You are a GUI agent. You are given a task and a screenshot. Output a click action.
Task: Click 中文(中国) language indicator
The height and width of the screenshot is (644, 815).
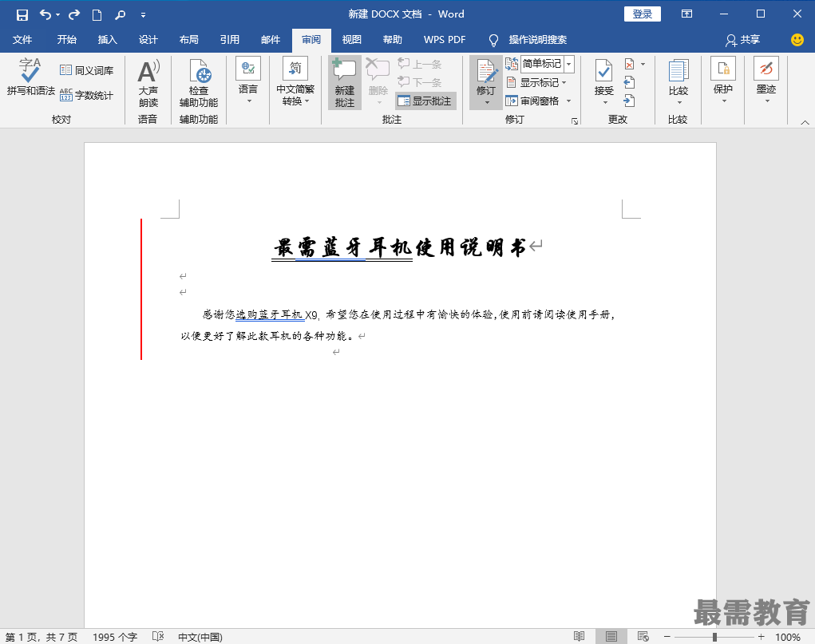coord(200,637)
